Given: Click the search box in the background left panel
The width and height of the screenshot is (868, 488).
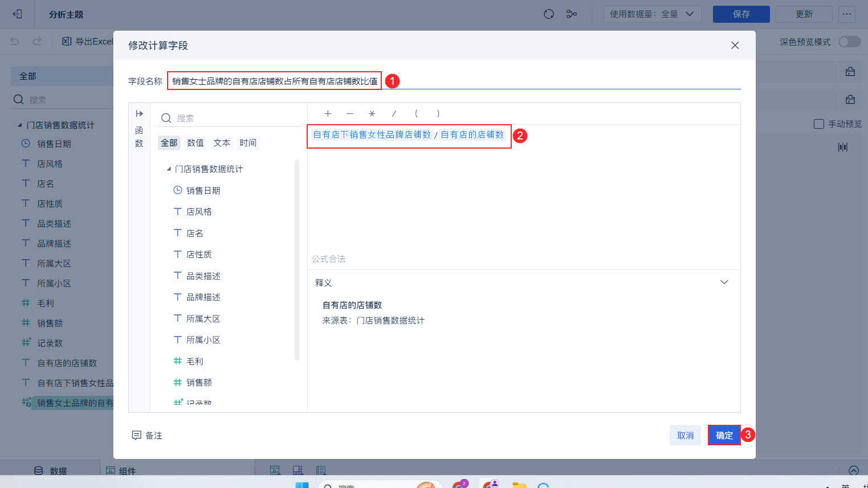Looking at the screenshot, I should pos(63,100).
